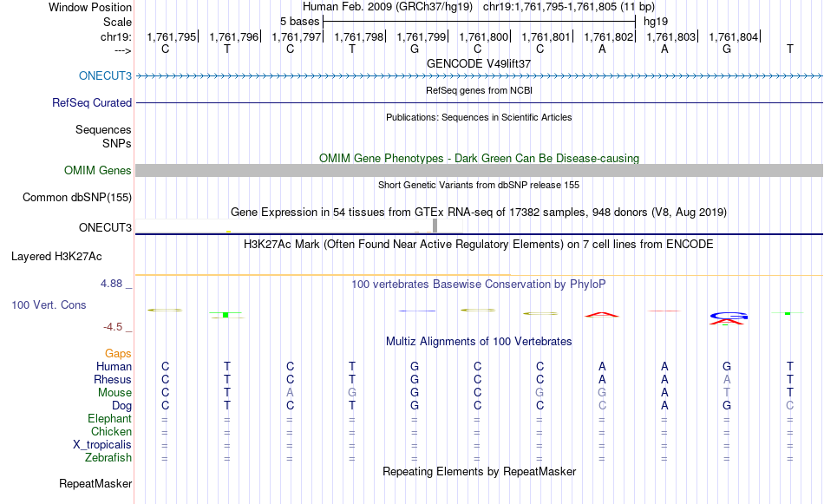Click the chr19:1,761,795-1,761,805 position header
Image resolution: width=824 pixels, height=504 pixels.
(x=569, y=7)
